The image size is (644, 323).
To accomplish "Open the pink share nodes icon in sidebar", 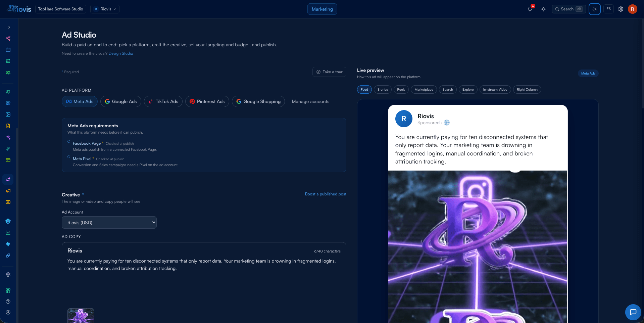I will (x=8, y=38).
